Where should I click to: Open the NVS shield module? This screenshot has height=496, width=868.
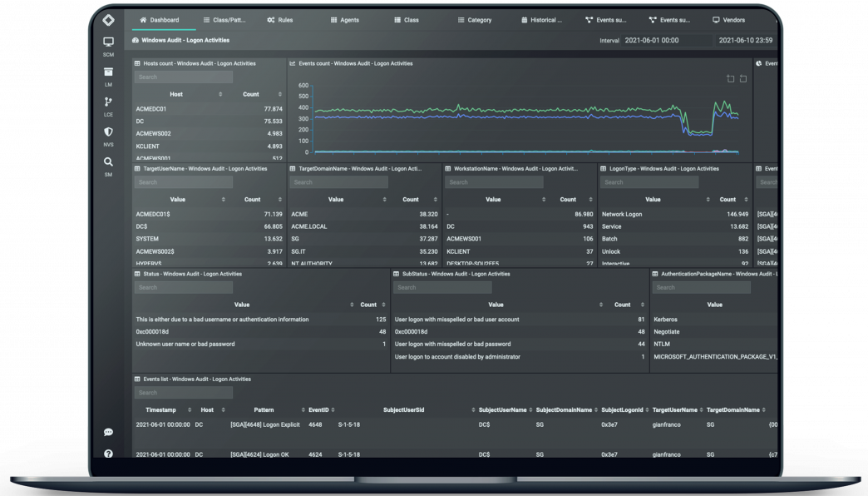pyautogui.click(x=108, y=133)
